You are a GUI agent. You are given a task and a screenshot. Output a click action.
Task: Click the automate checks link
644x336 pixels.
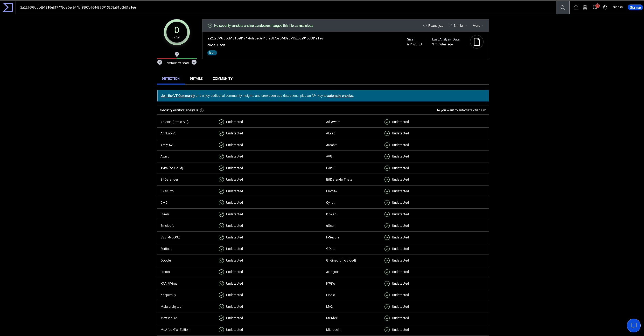click(340, 96)
